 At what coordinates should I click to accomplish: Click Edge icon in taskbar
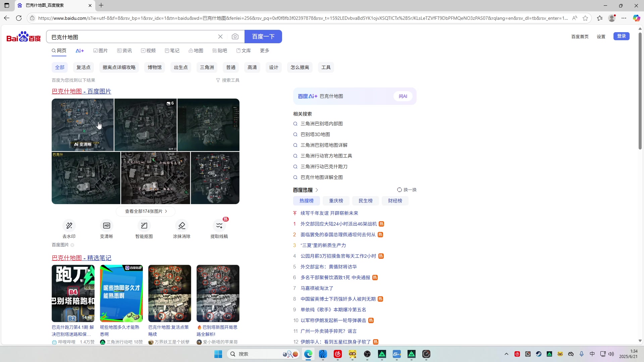coord(308,354)
